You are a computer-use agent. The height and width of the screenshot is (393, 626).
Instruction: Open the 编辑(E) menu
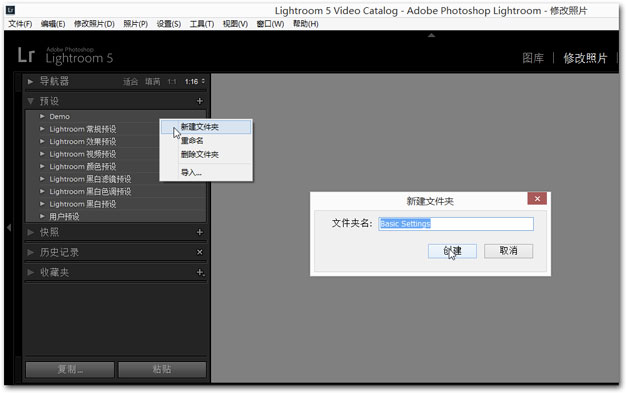pos(53,24)
